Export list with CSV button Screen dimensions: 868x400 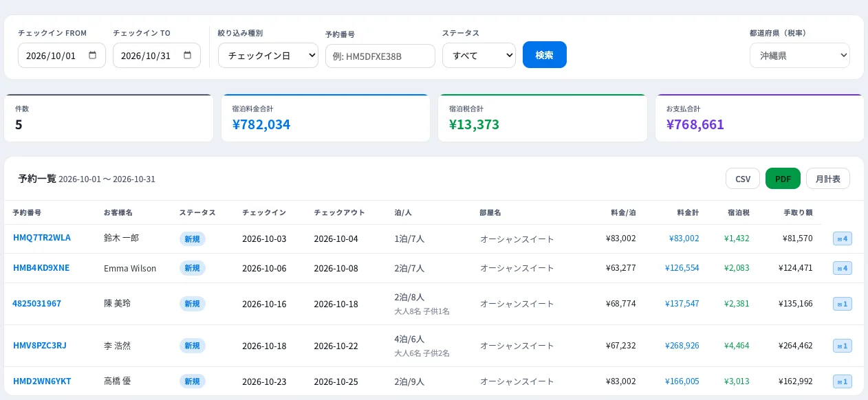pos(743,179)
